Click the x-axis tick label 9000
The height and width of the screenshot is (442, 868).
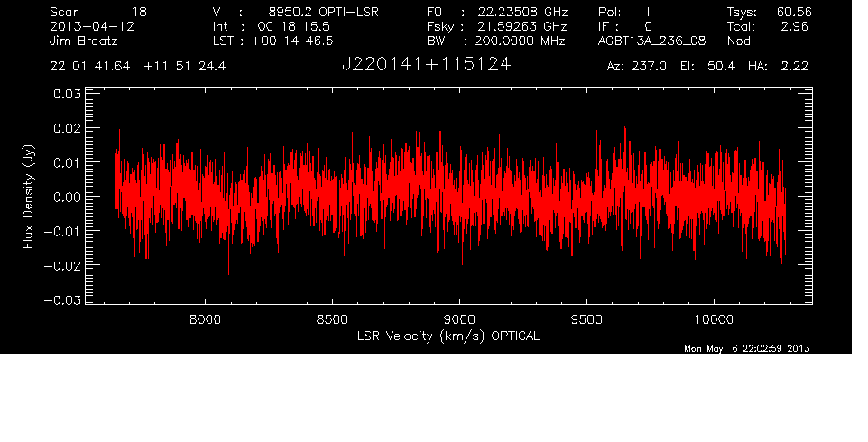coord(459,319)
